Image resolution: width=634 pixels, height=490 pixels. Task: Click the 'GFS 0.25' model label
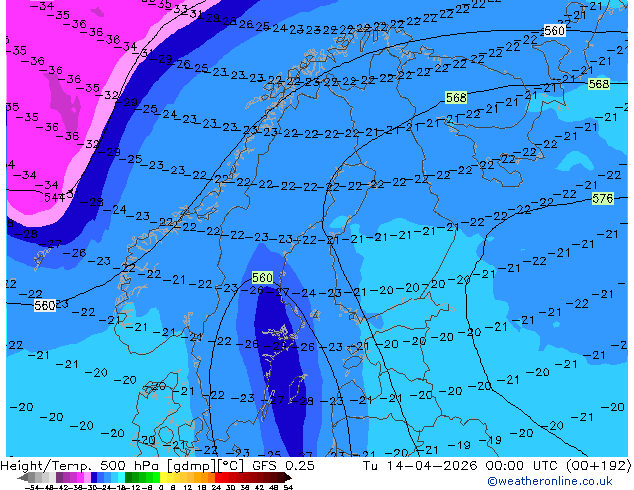click(283, 465)
